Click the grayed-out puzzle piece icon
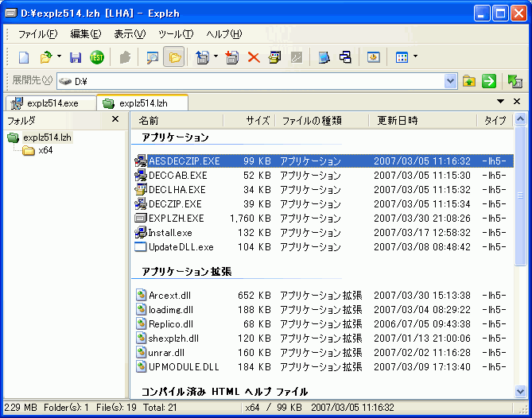532x418 pixels. tap(125, 57)
